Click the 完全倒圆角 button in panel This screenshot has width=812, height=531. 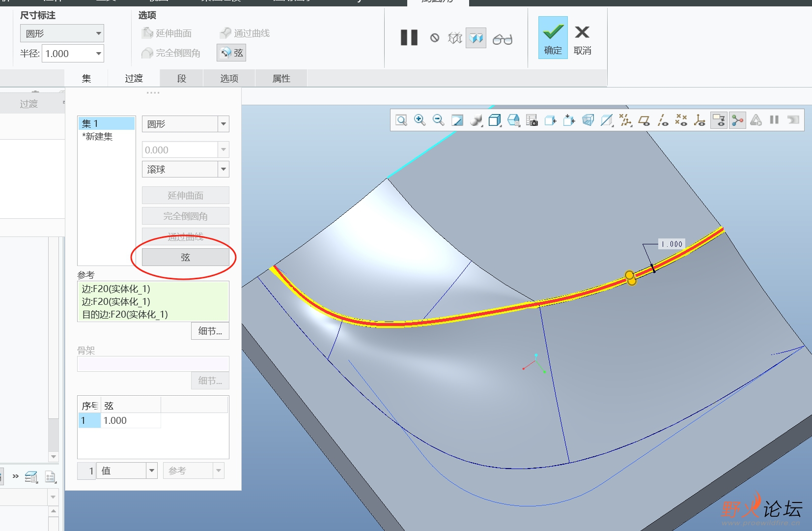[186, 216]
